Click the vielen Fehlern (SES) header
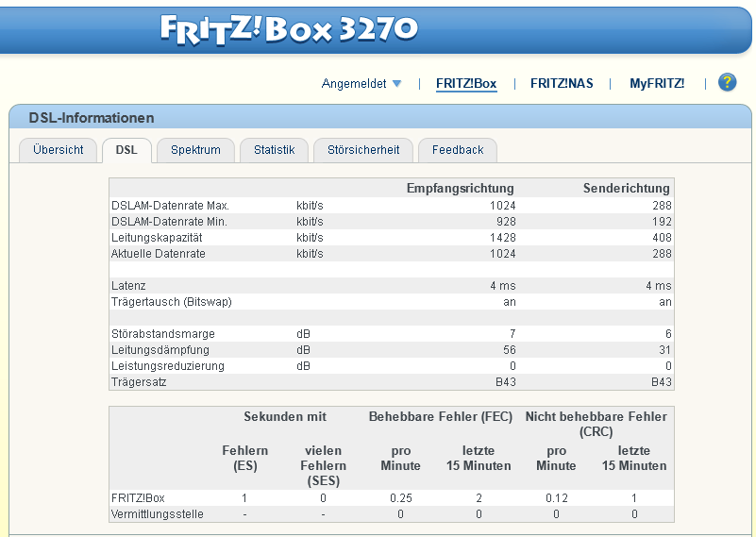The image size is (756, 537). (323, 465)
